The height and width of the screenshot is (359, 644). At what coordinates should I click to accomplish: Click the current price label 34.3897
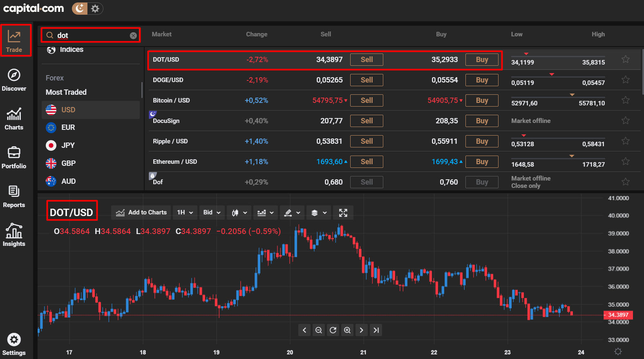(618, 315)
